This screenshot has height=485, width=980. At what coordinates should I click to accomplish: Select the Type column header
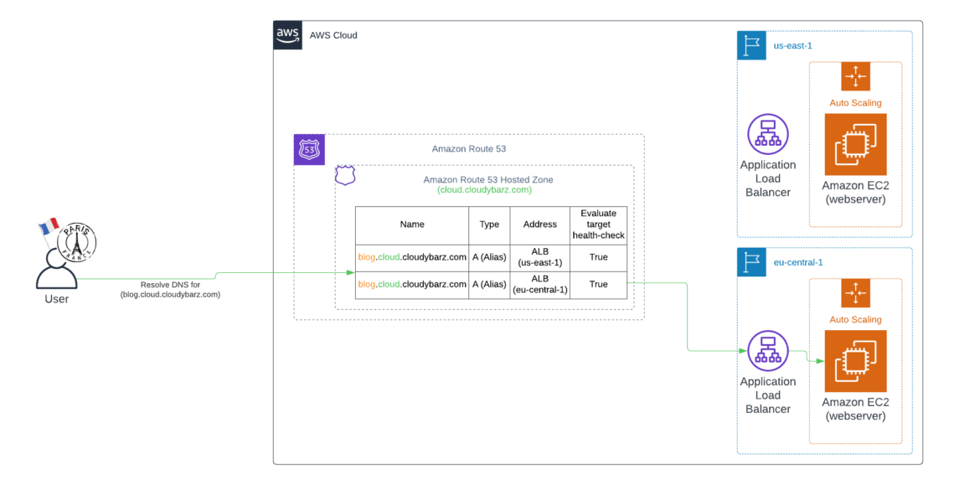point(488,224)
